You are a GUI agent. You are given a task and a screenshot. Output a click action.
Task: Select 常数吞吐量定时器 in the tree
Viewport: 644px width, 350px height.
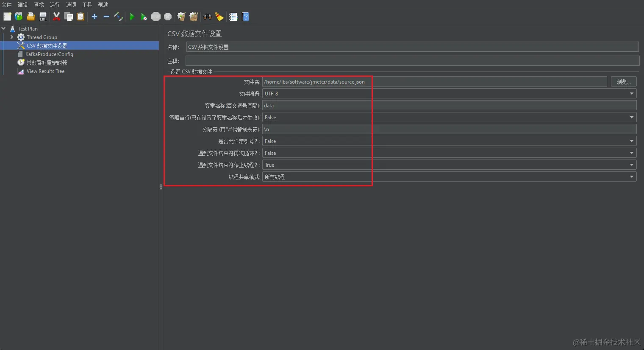click(47, 62)
